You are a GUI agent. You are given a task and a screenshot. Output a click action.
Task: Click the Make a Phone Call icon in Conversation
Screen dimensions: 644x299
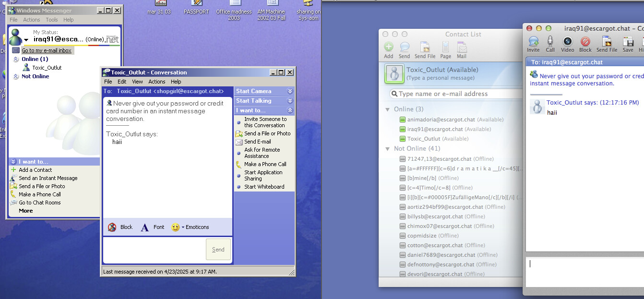(239, 164)
